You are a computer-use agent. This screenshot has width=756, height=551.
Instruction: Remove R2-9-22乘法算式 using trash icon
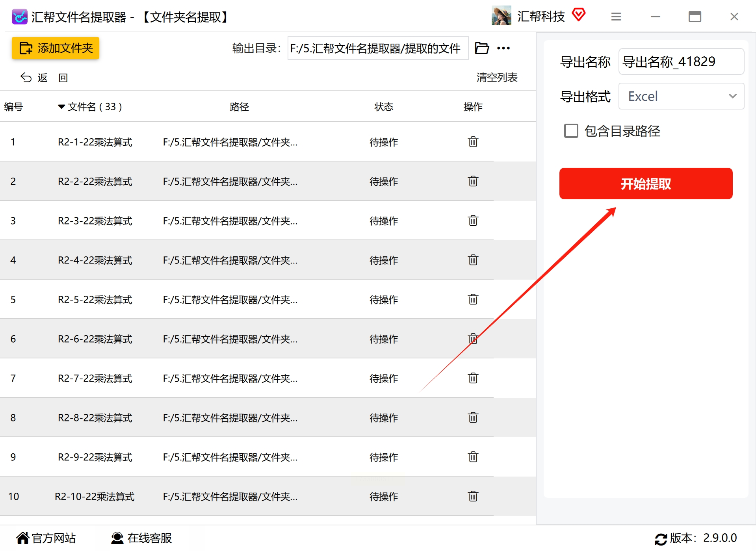coord(473,457)
